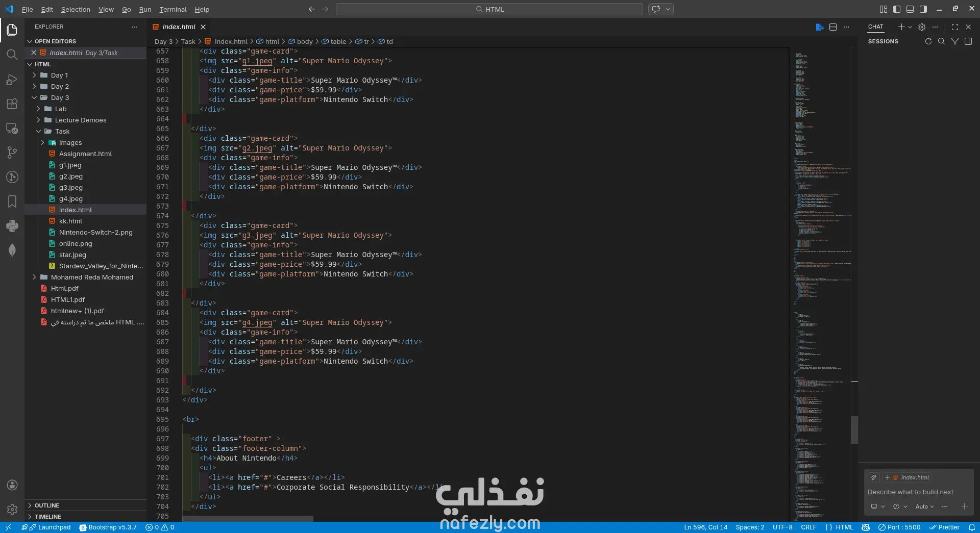
Task: Toggle the sessions sidebar layout
Action: pyautogui.click(x=968, y=41)
